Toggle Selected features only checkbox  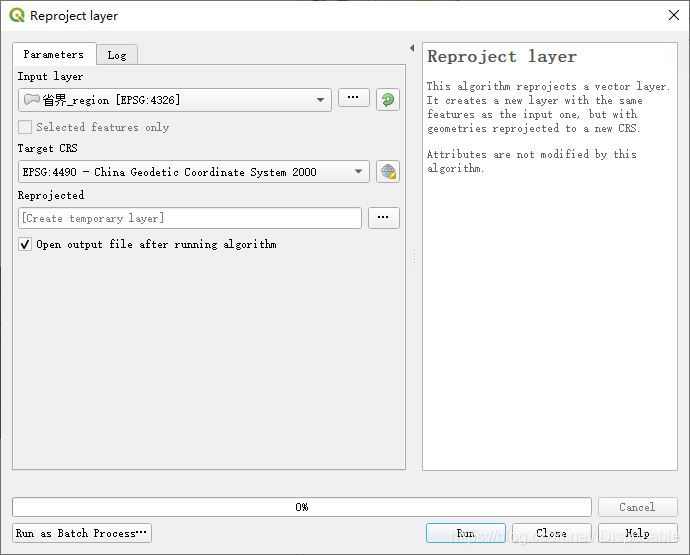(25, 127)
